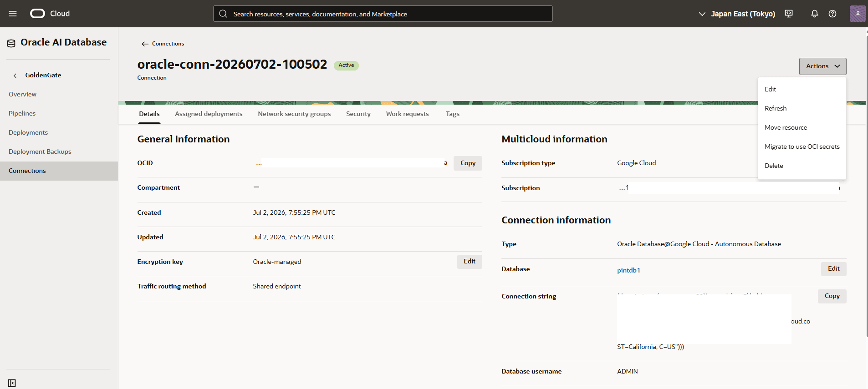Open the pintdb1 database link

[628, 270]
